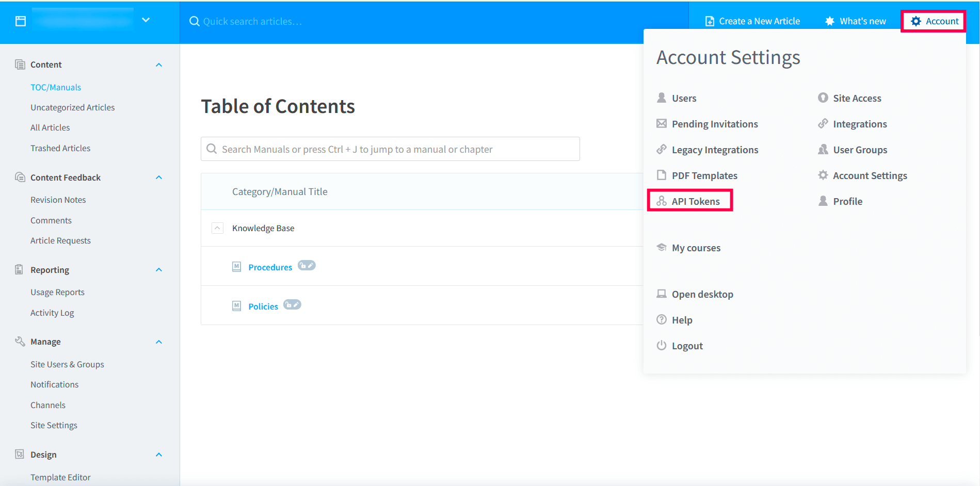Open User Groups in account menu
Viewport: 980px width, 486px height.
pyautogui.click(x=860, y=150)
